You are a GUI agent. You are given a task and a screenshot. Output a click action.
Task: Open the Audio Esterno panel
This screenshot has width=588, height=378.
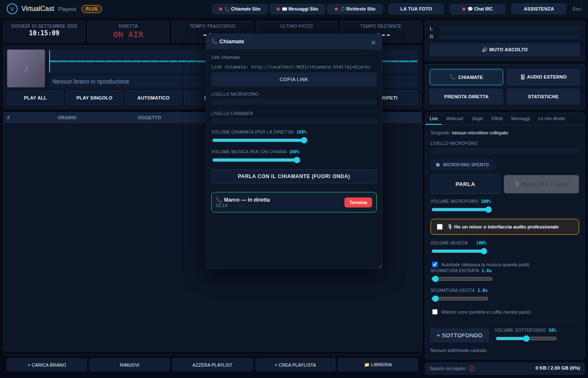543,77
